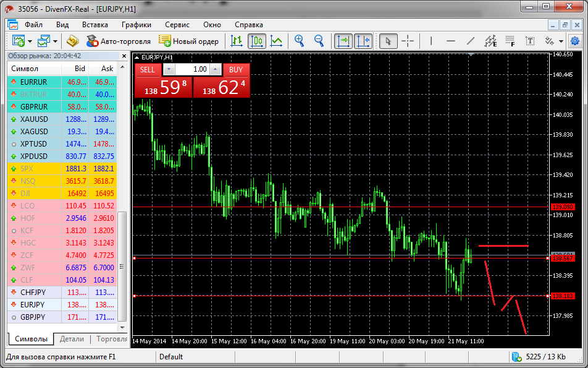Open toolbar settings gear icon
Screen dimensions: 588x368
(x=575, y=41)
